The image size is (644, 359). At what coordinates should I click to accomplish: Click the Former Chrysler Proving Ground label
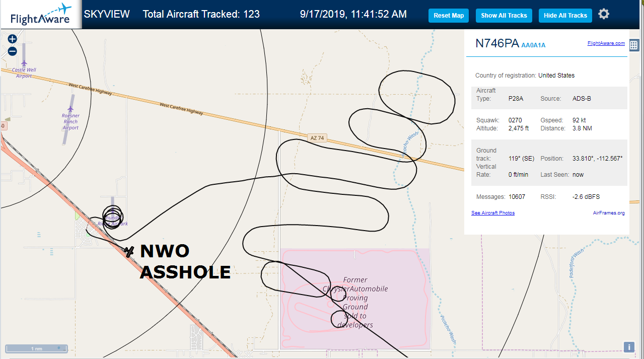pos(355,302)
